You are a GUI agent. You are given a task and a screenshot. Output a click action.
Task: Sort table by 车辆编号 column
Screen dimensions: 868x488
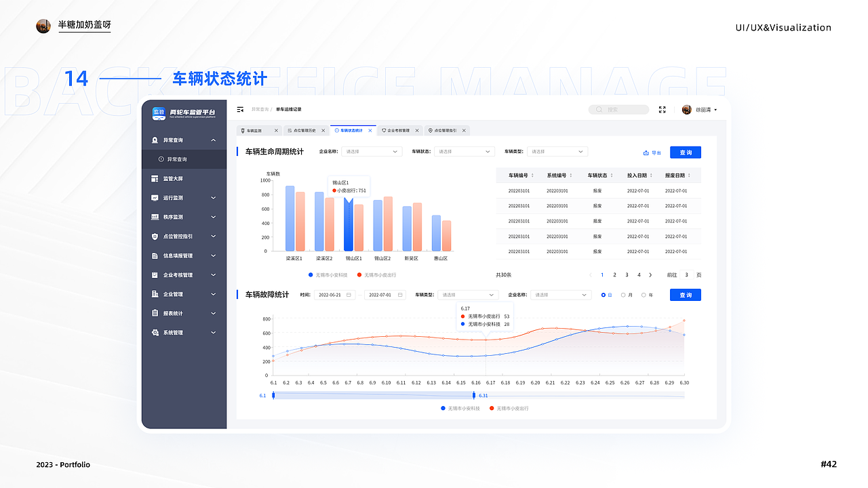point(532,176)
